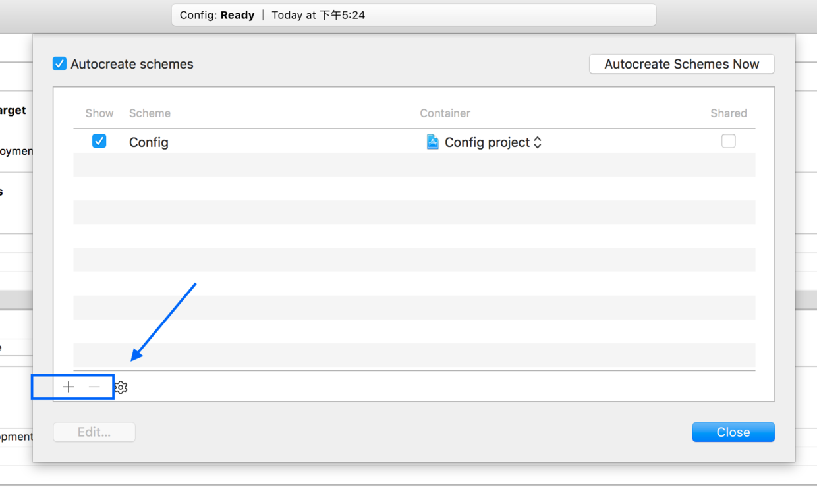Add a new scheme with the plus button
Viewport: 817px width, 504px height.
point(69,387)
